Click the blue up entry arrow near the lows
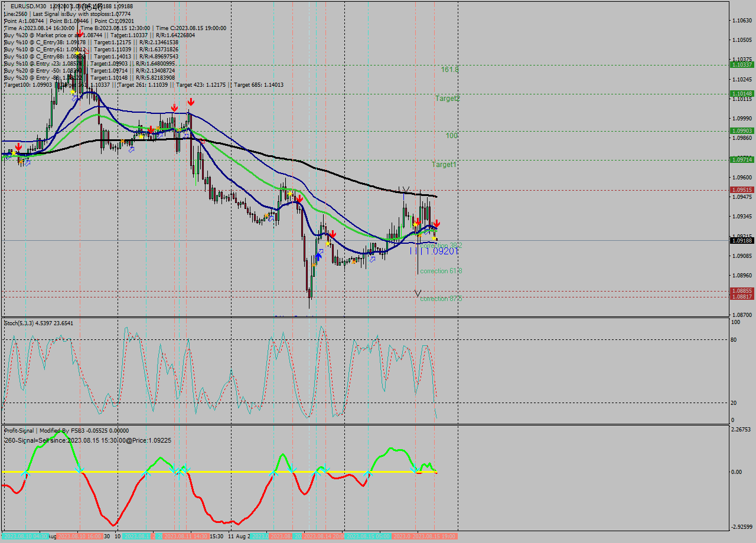 pyautogui.click(x=318, y=255)
